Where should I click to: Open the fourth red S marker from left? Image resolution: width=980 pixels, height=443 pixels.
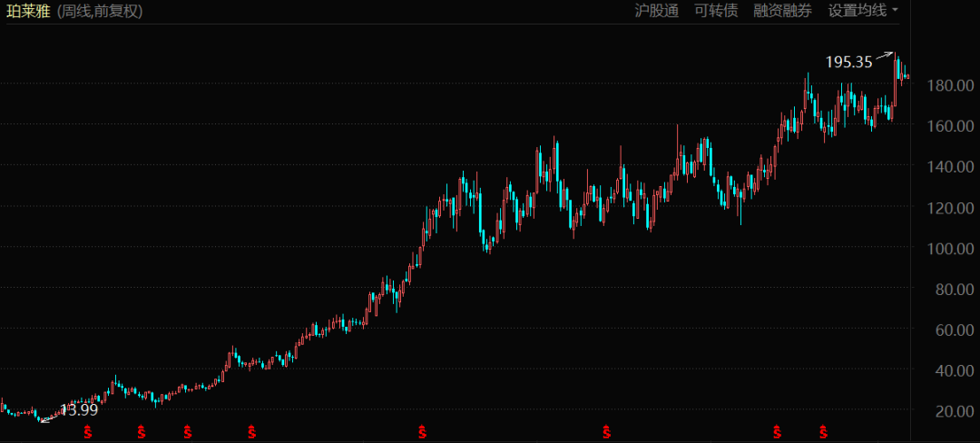(x=250, y=430)
